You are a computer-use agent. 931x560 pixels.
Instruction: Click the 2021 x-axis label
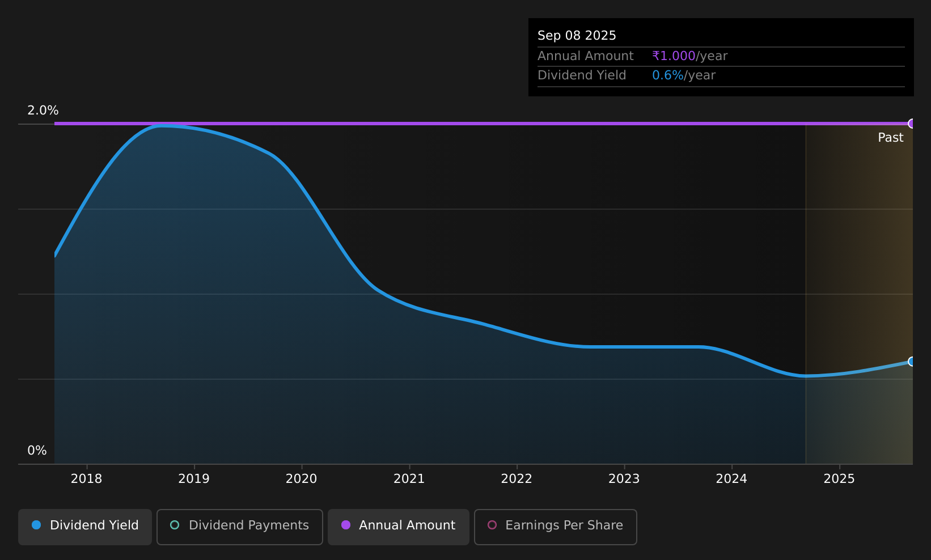pos(409,479)
